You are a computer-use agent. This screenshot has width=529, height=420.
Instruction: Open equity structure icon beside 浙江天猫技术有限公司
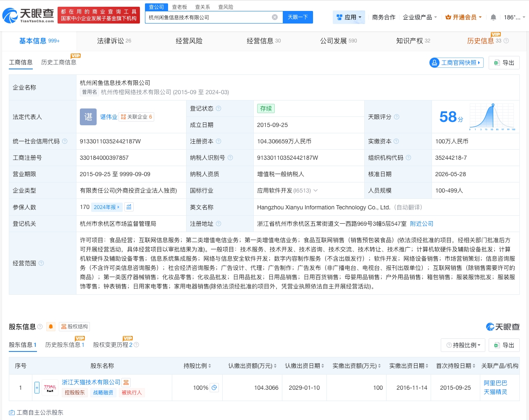(x=126, y=383)
